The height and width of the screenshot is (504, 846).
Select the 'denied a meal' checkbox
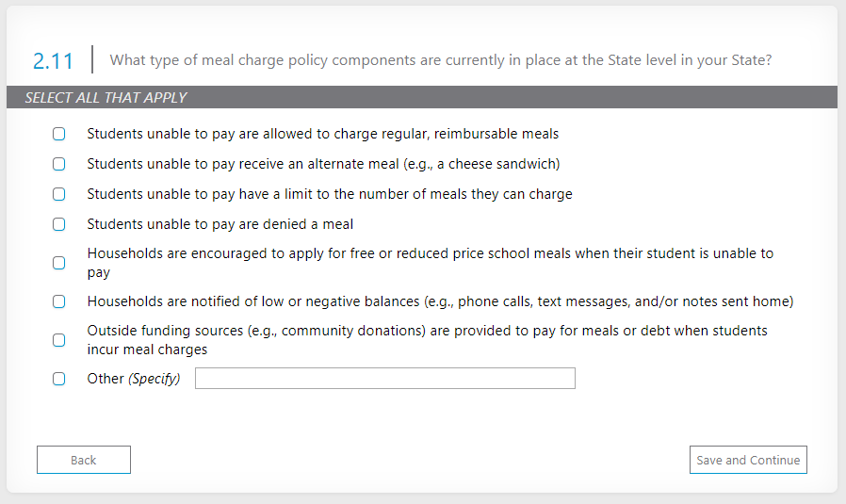[x=59, y=224]
